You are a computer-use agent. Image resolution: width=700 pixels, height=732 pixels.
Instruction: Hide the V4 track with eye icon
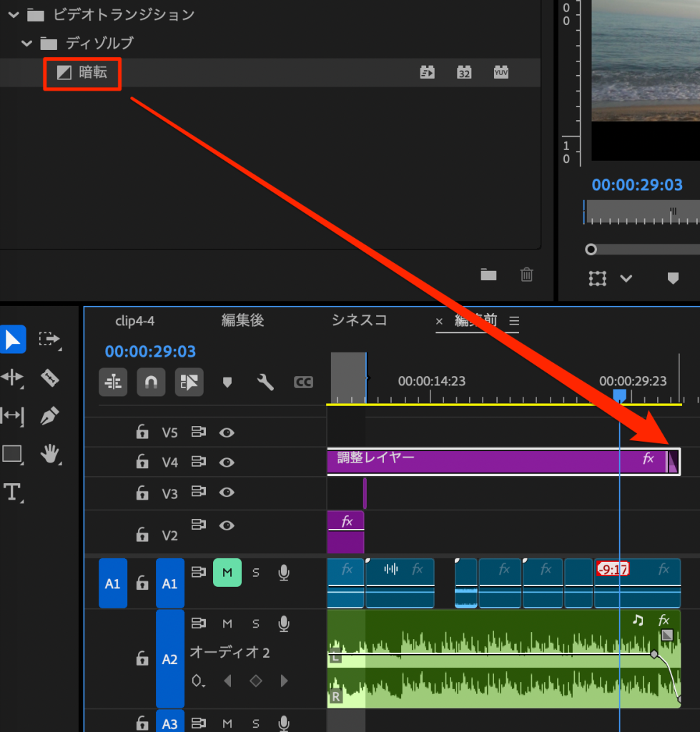tap(227, 463)
